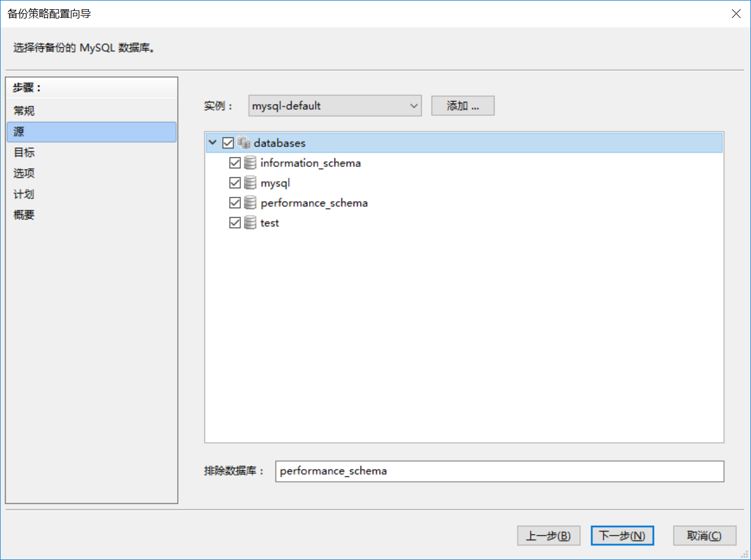Image resolution: width=751 pixels, height=560 pixels.
Task: Open the 选项 step
Action: click(24, 173)
